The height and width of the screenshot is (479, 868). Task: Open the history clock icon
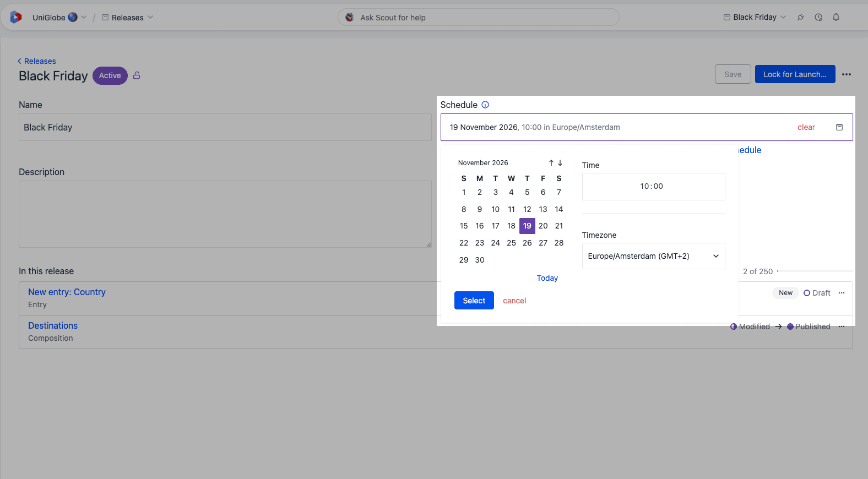(x=818, y=17)
